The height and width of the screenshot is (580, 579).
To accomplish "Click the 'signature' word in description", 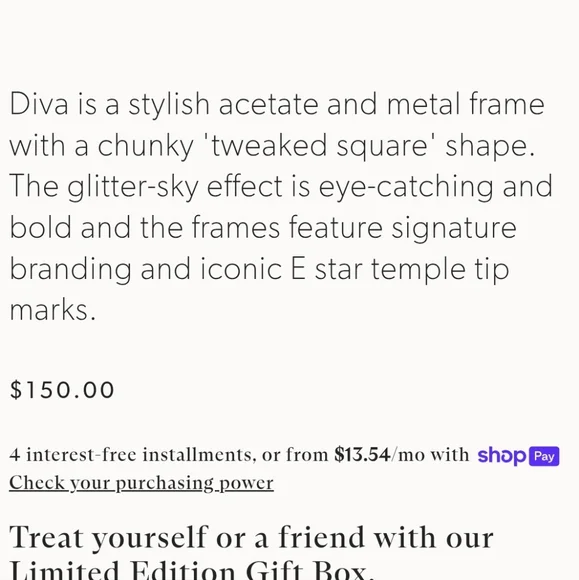I will (x=454, y=228).
